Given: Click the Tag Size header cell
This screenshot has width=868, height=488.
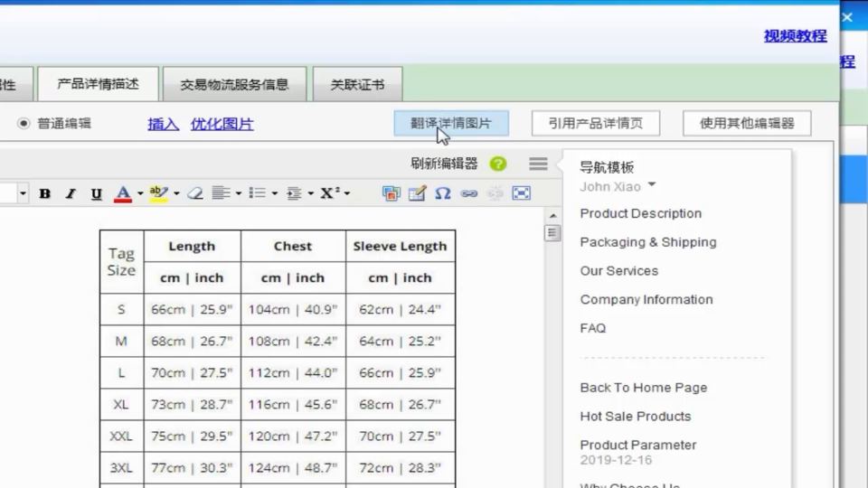Looking at the screenshot, I should [121, 262].
